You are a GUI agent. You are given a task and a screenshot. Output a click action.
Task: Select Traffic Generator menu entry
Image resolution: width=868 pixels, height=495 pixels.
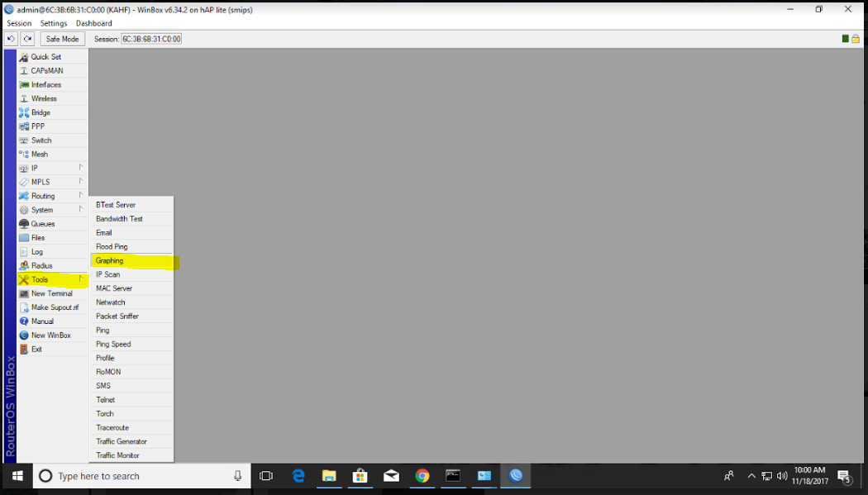(x=131, y=441)
